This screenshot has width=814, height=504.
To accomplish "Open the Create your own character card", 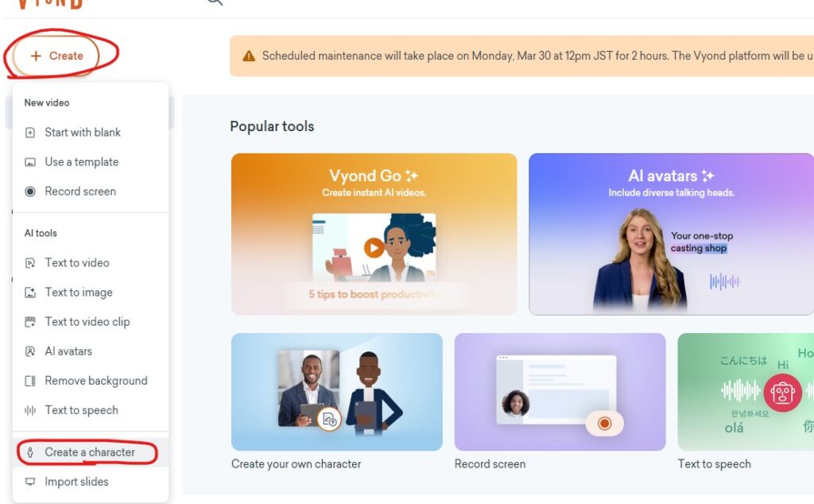I will (x=337, y=392).
